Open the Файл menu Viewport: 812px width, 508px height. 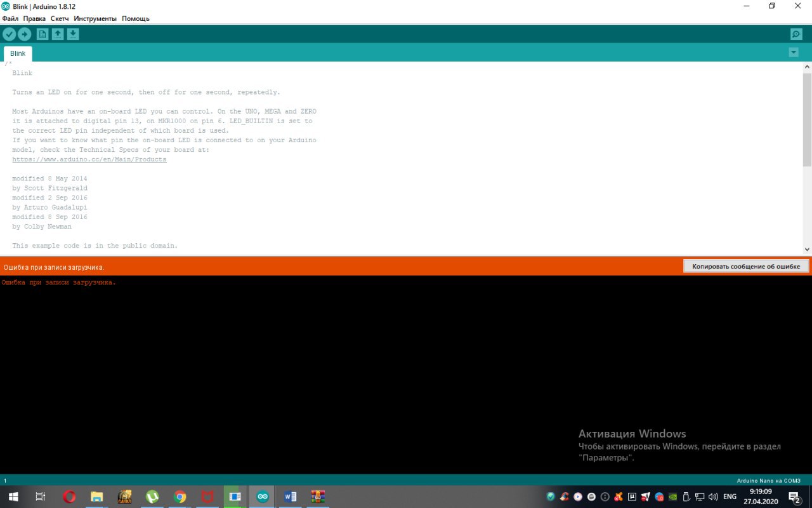[10, 18]
